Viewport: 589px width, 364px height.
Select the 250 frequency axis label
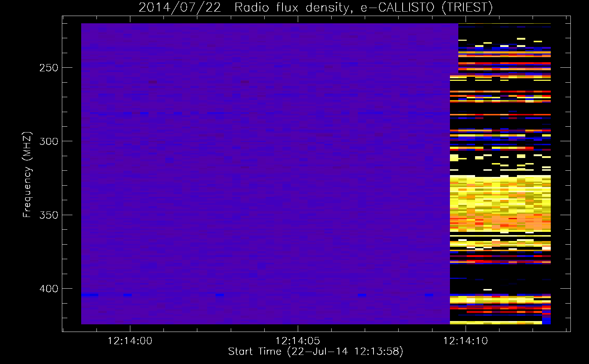click(x=49, y=68)
